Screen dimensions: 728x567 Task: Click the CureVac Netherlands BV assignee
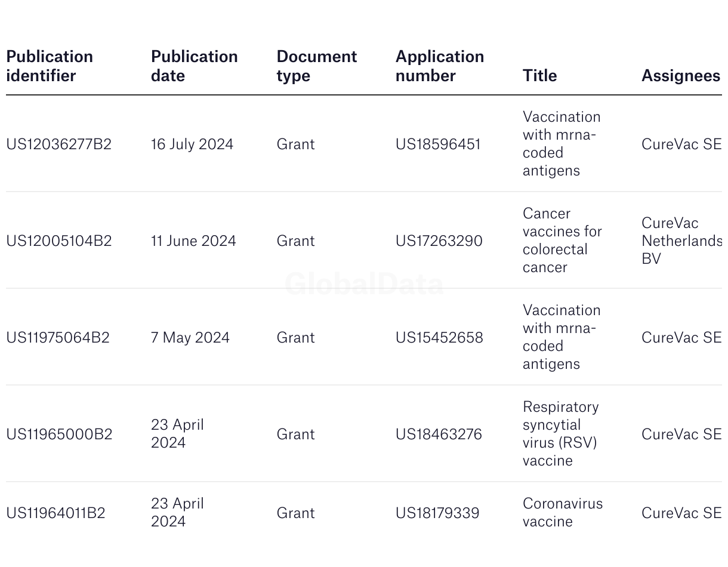(x=681, y=241)
